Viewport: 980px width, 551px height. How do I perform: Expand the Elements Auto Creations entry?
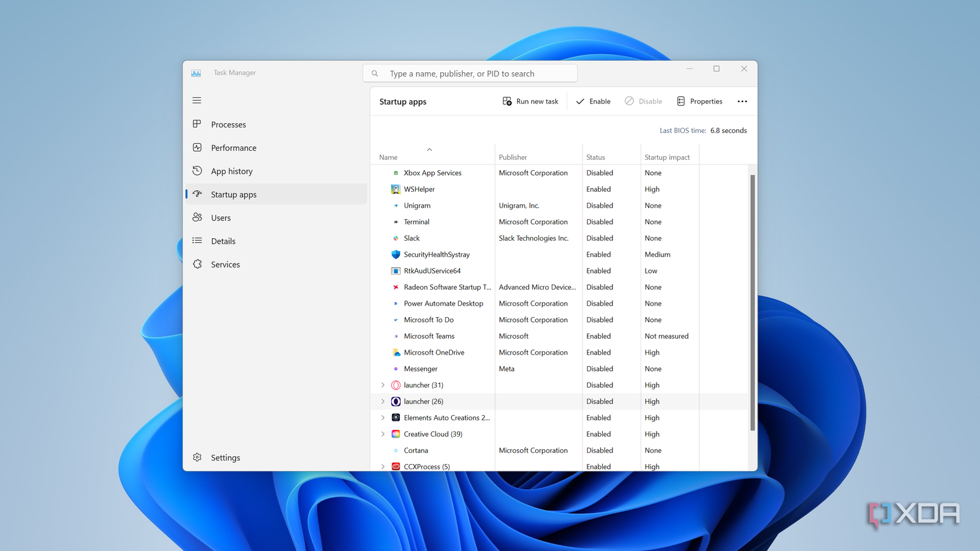point(383,418)
